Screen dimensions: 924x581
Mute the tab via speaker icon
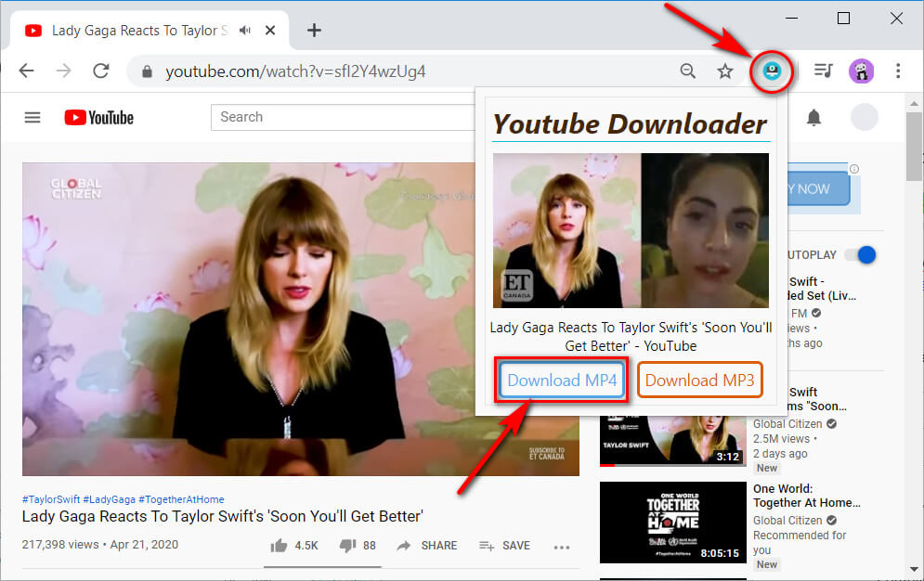point(245,30)
